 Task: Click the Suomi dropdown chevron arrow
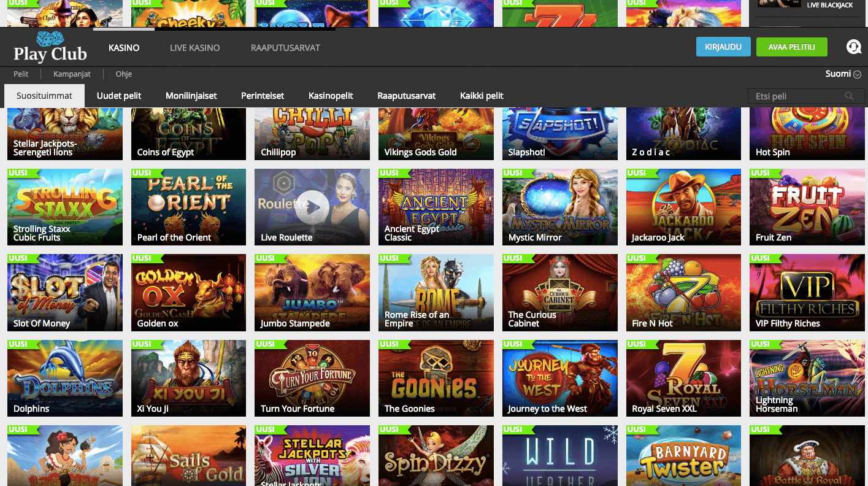point(857,74)
